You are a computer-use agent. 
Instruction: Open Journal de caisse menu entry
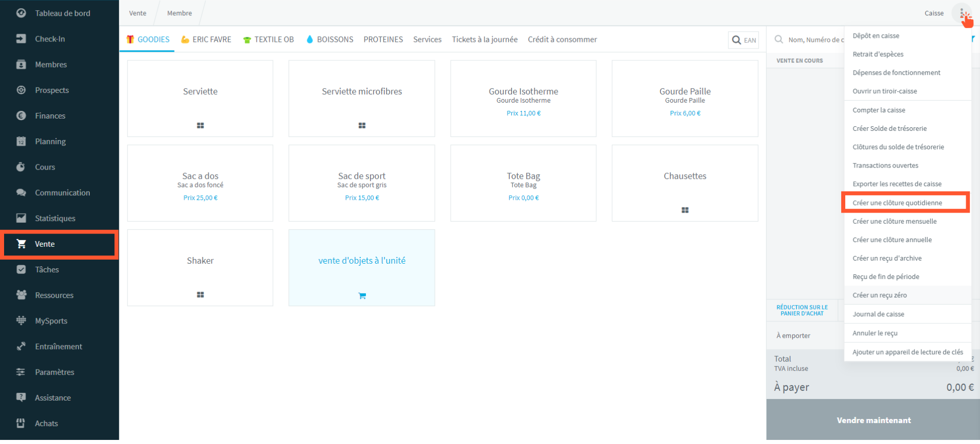(908, 314)
